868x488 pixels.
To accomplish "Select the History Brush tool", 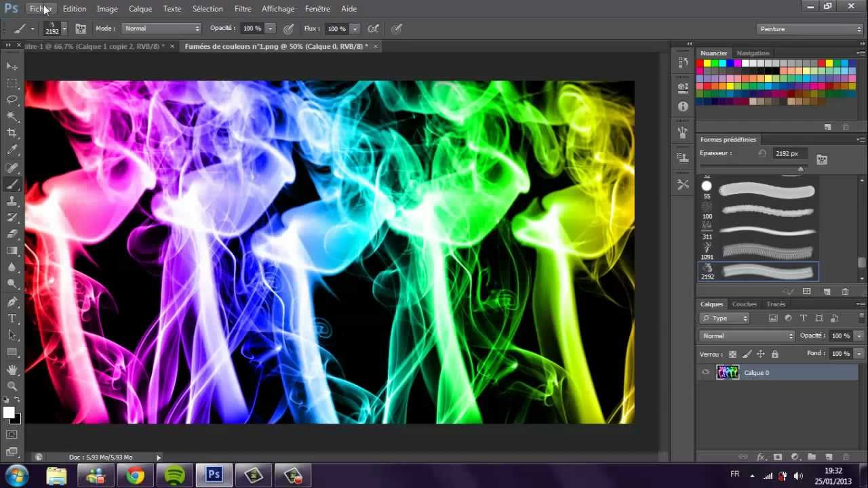I will [x=12, y=218].
